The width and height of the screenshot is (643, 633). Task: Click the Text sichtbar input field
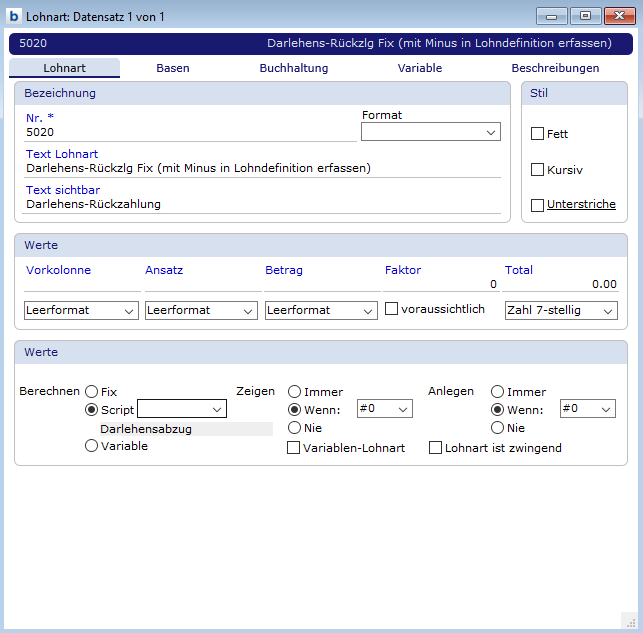(262, 205)
